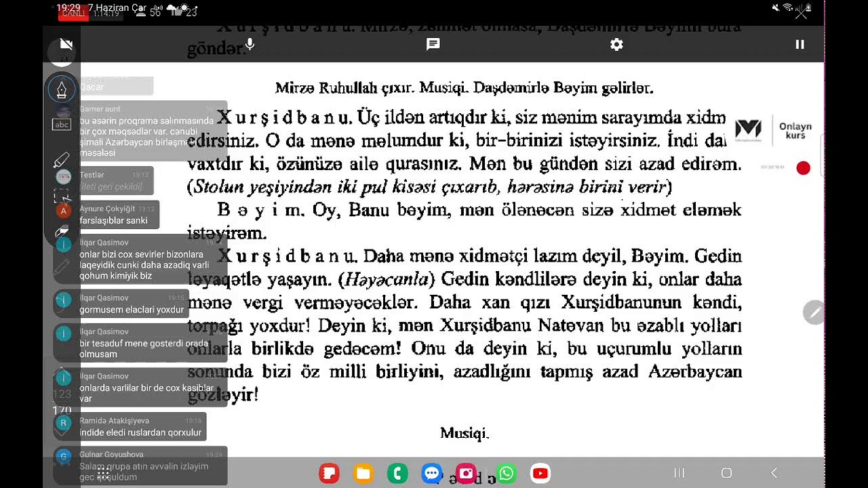Click the round pencil edit button
Viewport: 868px width, 488px height.
(x=813, y=312)
